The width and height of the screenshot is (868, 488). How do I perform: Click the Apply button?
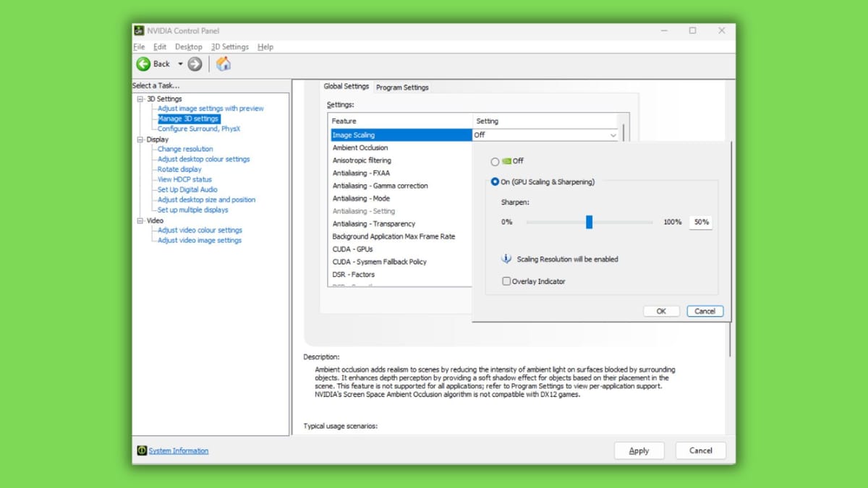639,450
